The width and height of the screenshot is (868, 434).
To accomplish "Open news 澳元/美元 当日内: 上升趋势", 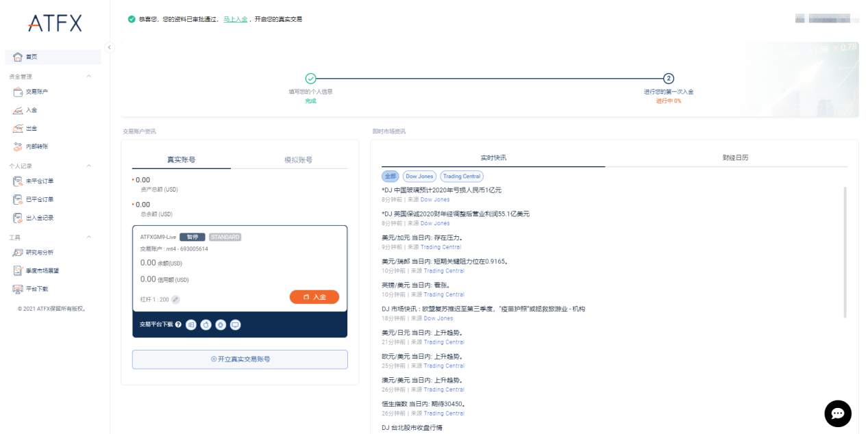I will (423, 380).
